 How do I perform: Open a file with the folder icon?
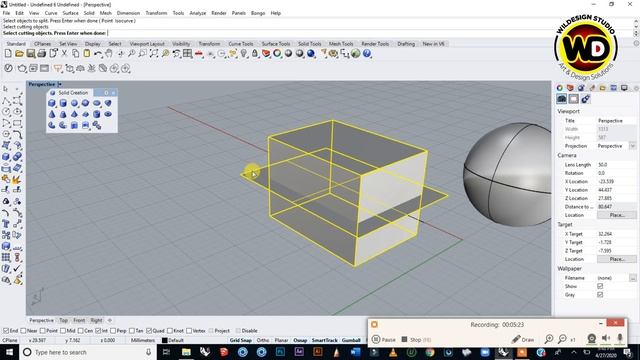pos(19,53)
